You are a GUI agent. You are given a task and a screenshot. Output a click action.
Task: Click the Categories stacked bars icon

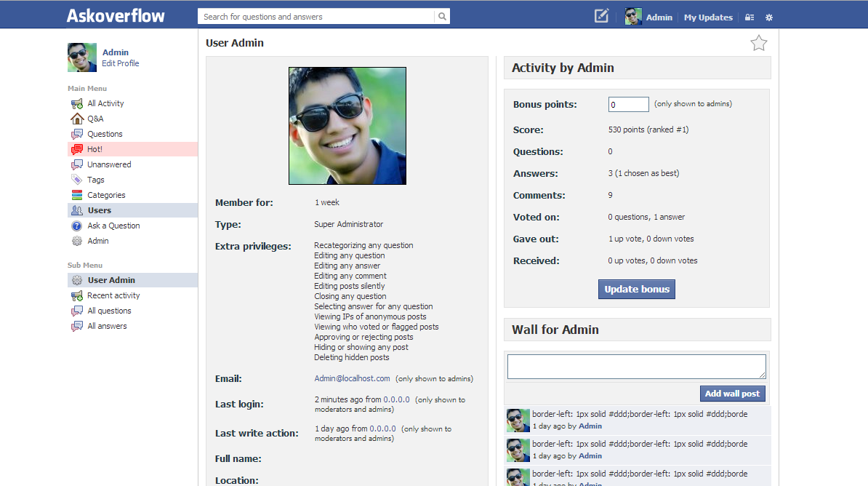77,195
